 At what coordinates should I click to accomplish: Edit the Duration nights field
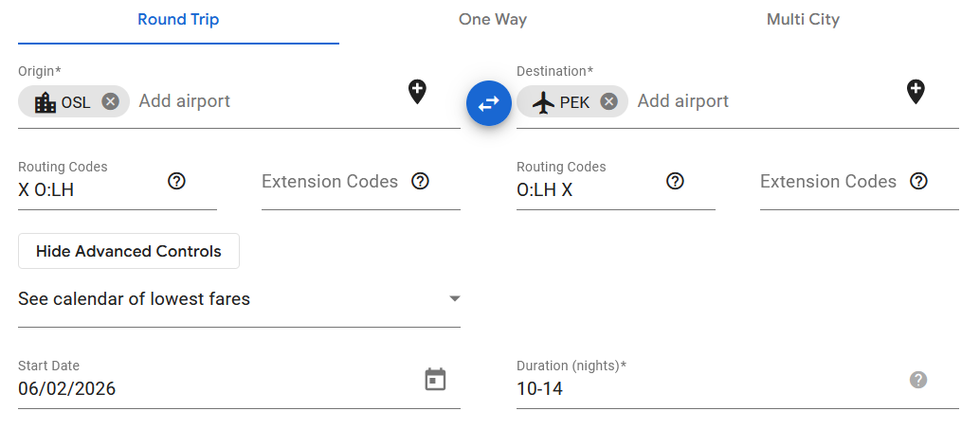point(701,388)
